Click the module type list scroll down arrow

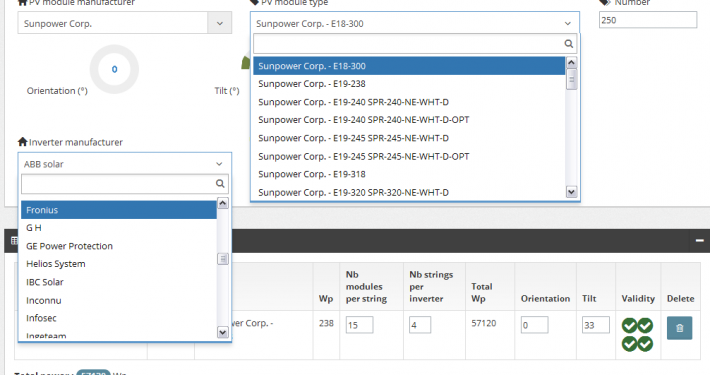[571, 192]
